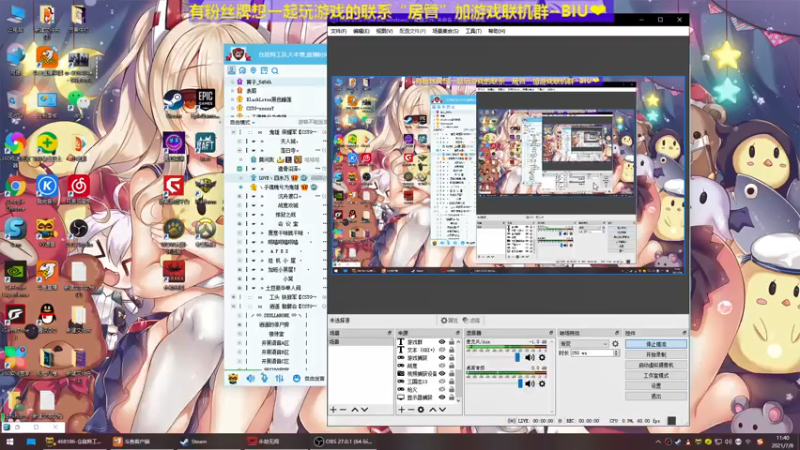Open source properties gear below sources list
Image resolution: width=800 pixels, height=450 pixels.
tap(421, 410)
